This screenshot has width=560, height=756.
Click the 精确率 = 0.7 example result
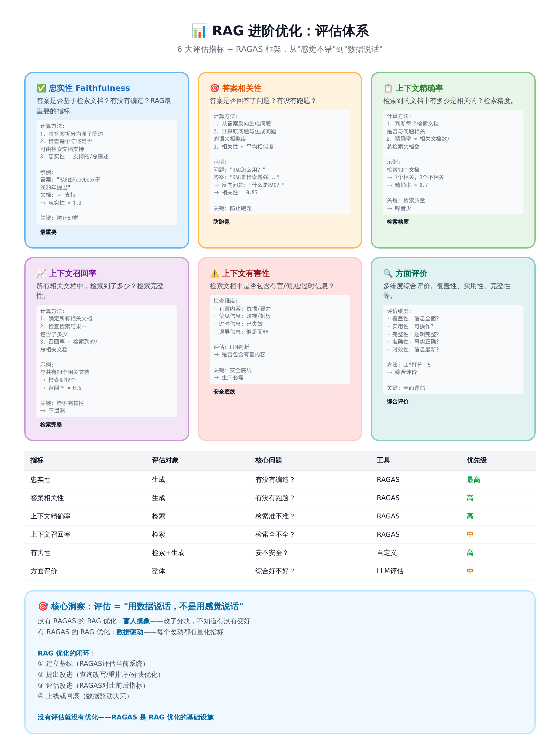408,185
